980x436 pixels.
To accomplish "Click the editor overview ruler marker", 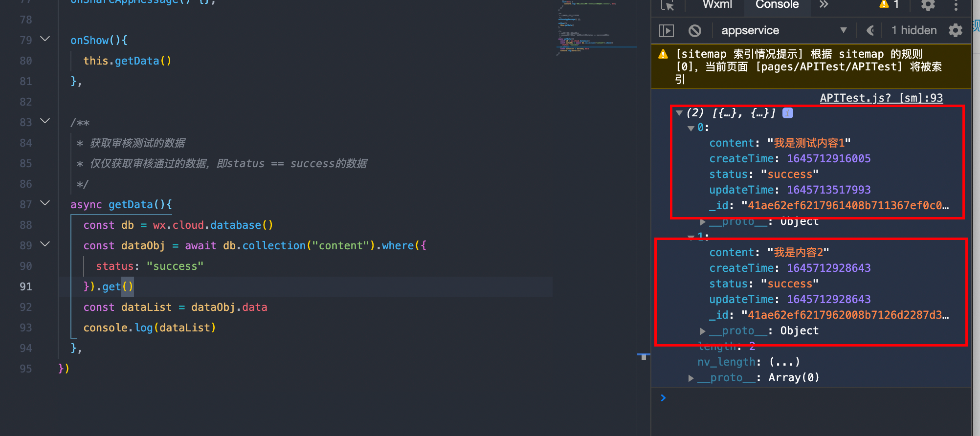I will point(644,356).
